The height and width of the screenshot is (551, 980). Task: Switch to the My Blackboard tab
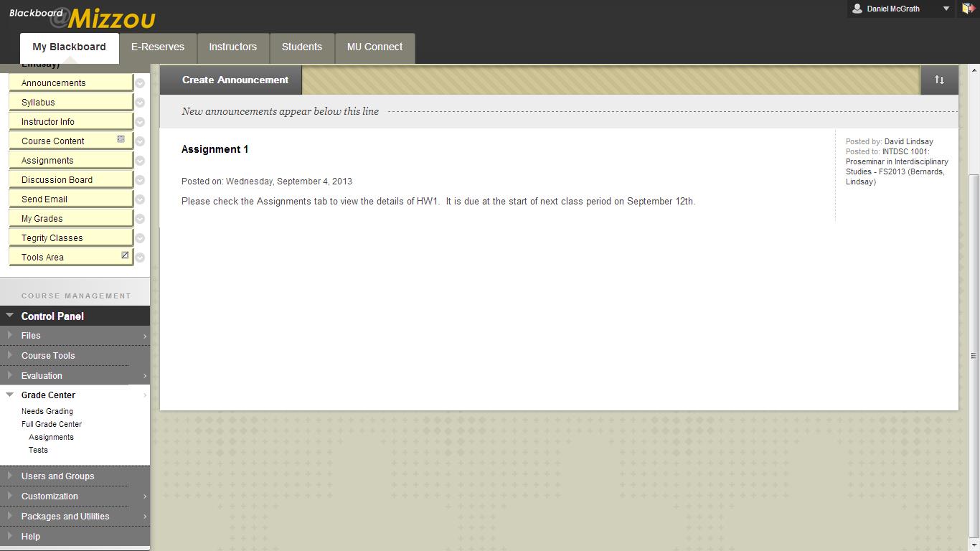click(69, 48)
